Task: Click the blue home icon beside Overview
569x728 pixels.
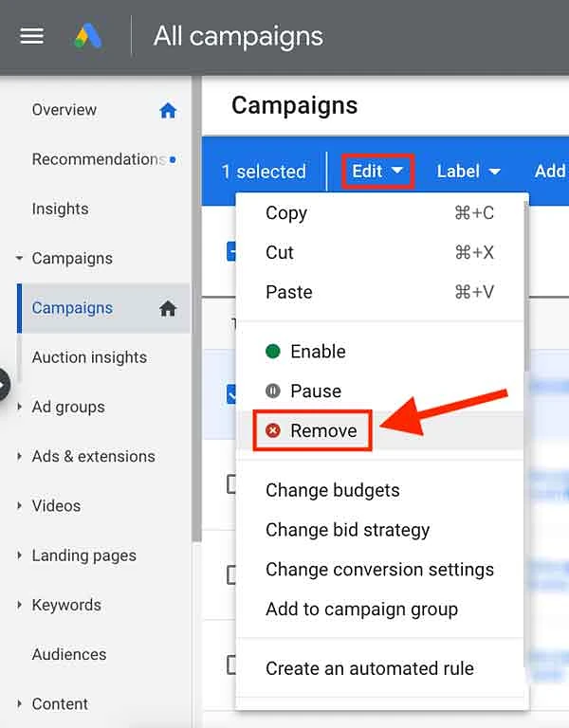Action: (168, 111)
